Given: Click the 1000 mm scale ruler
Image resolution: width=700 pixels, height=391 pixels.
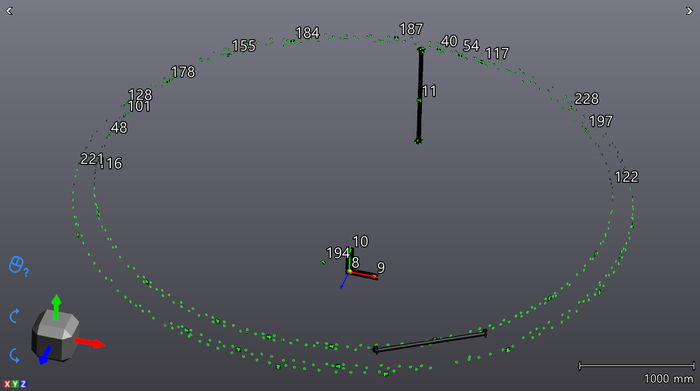Looking at the screenshot, I should point(637,366).
